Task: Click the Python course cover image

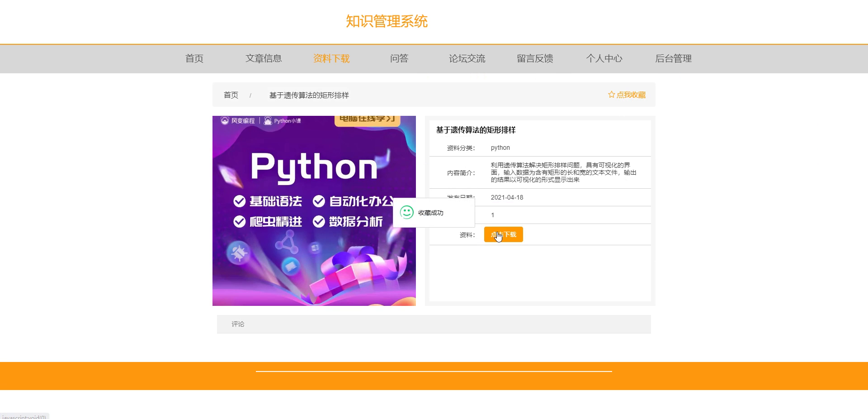Action: point(314,211)
